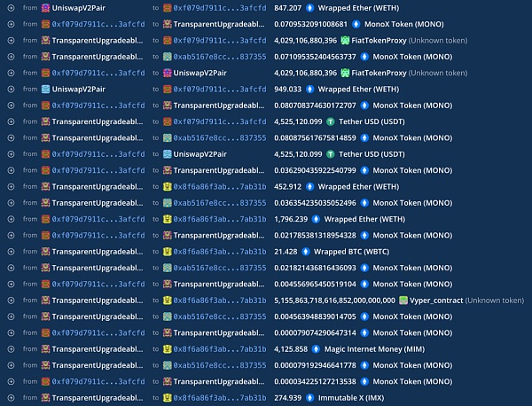This screenshot has height=406, width=532.
Task: Open the TransparentUpgradeabl... sender in the 274.939 IMX row
Action: (x=98, y=398)
